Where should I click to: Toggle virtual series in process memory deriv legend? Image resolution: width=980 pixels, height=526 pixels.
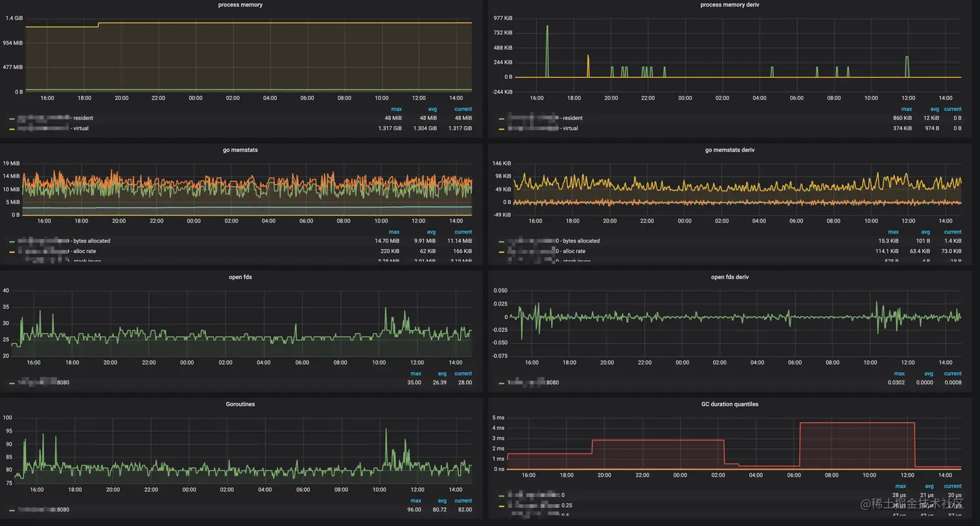click(x=542, y=128)
